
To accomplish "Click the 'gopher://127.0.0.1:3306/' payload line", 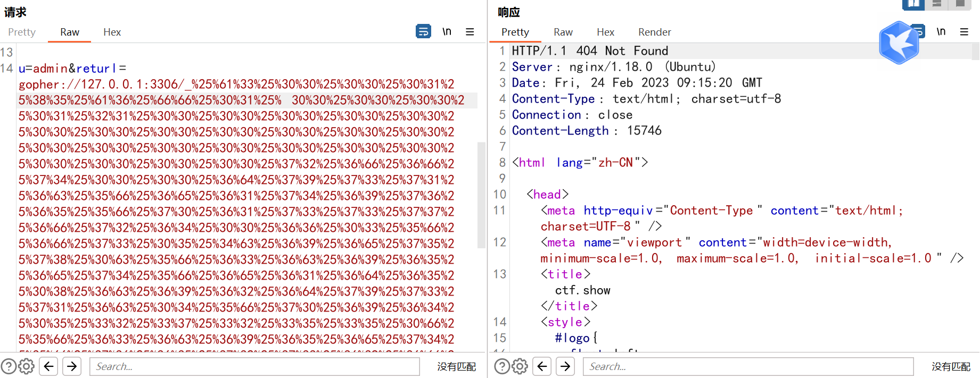I will (x=236, y=85).
